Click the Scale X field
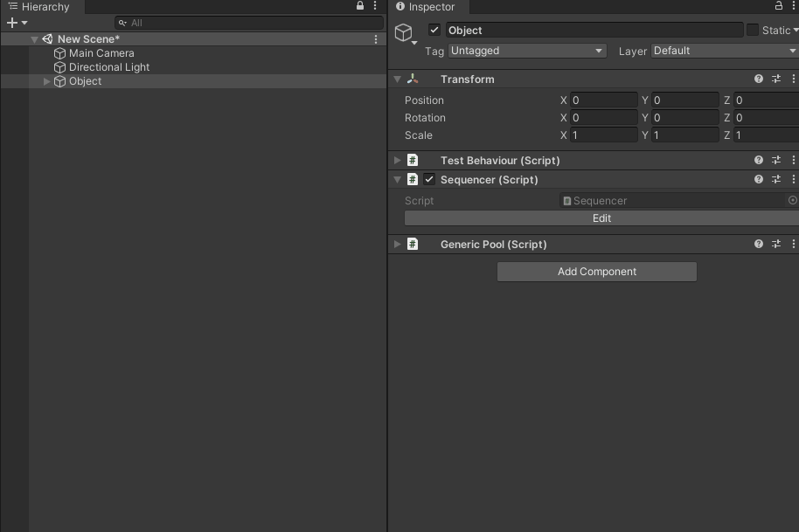 pyautogui.click(x=603, y=135)
